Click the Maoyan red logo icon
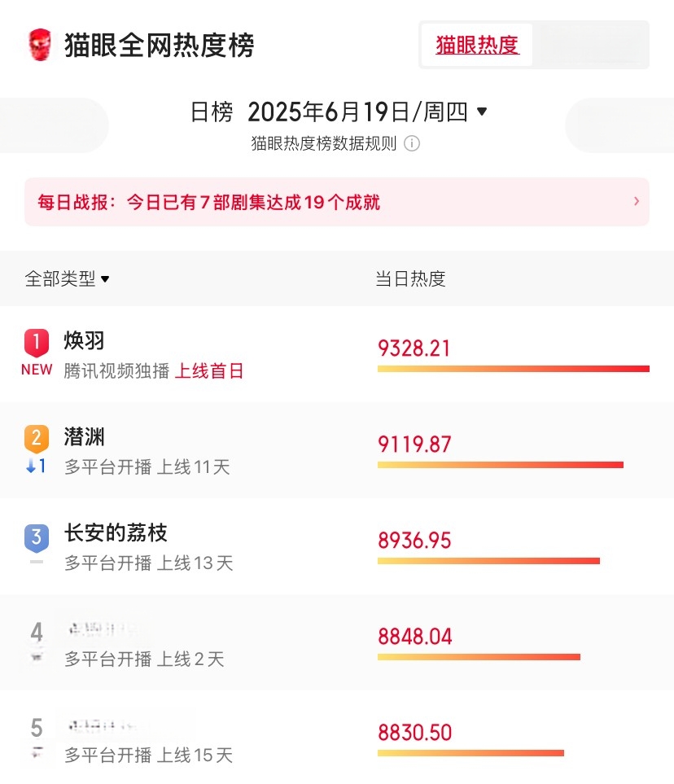 pos(40,45)
